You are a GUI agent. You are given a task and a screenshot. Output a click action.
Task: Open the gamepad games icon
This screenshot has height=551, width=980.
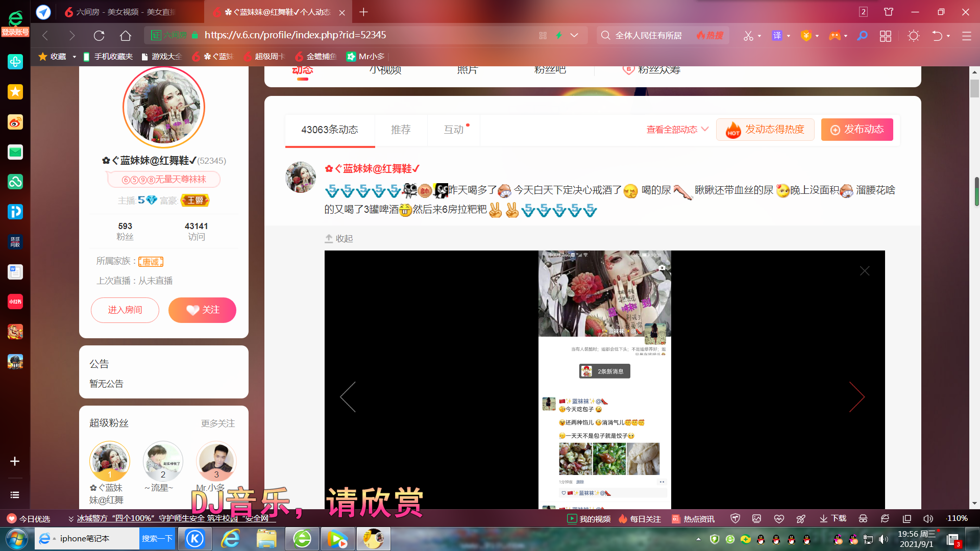click(x=835, y=35)
